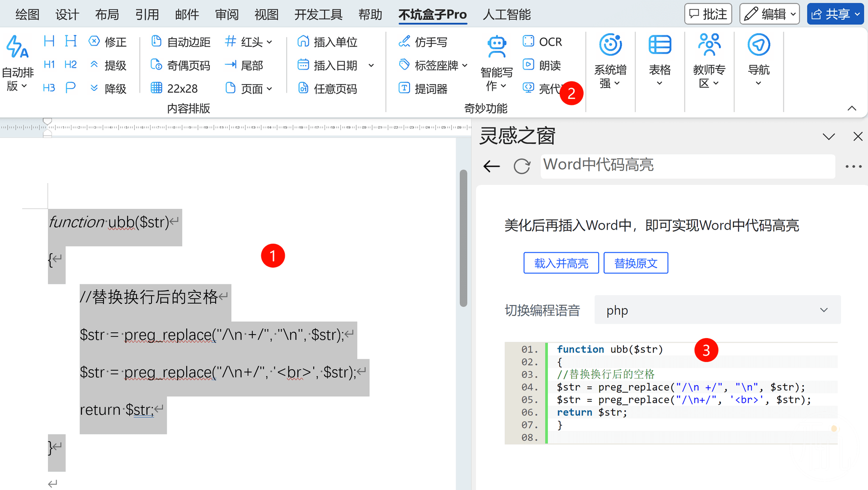Open the php programming language dropdown
Image resolution: width=868 pixels, height=490 pixels.
coord(717,310)
